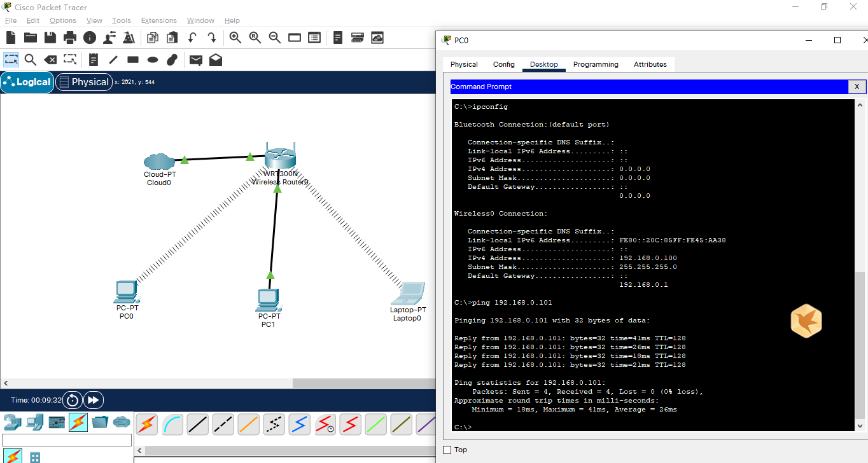
Task: Switch to the Attributes tab in PC0
Action: 650,64
